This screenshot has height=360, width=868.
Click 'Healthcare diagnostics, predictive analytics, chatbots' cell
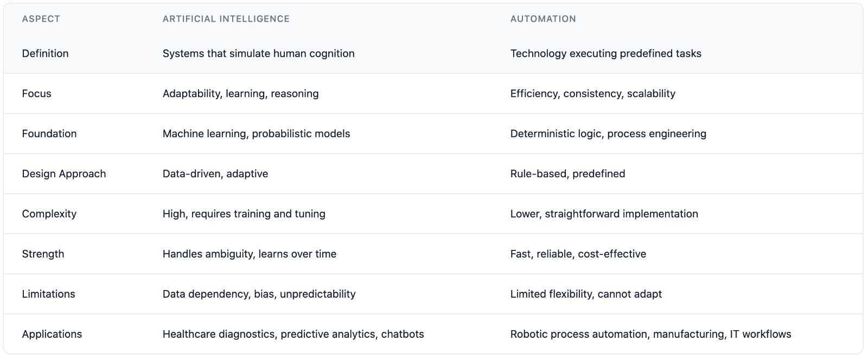point(293,335)
